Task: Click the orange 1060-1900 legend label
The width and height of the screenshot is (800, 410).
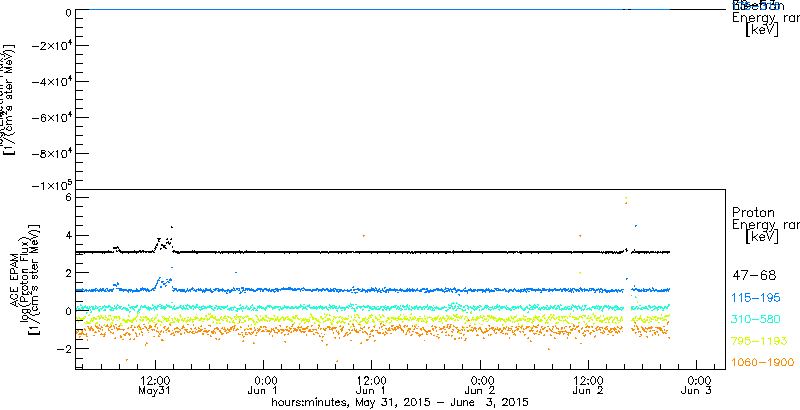Action: (x=763, y=362)
